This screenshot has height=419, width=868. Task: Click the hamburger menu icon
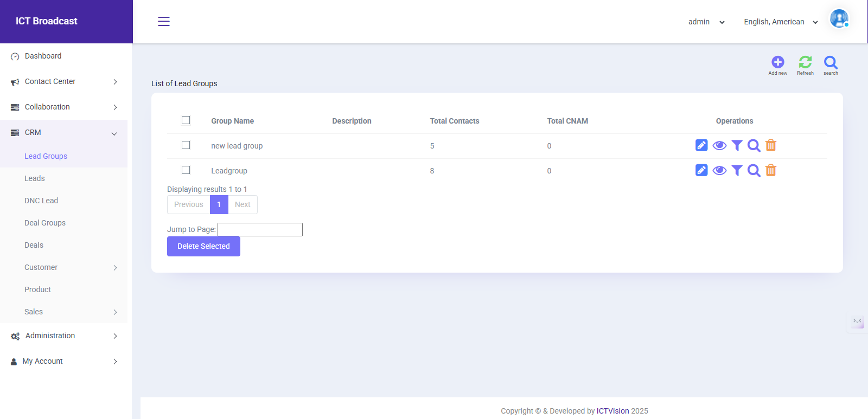(164, 21)
